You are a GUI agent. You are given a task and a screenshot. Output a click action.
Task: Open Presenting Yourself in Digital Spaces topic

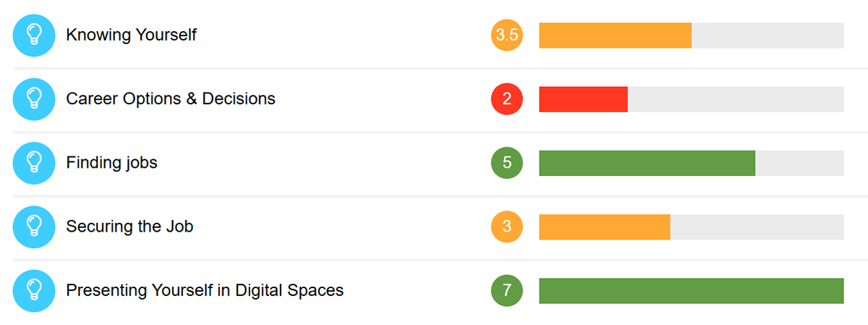205,290
